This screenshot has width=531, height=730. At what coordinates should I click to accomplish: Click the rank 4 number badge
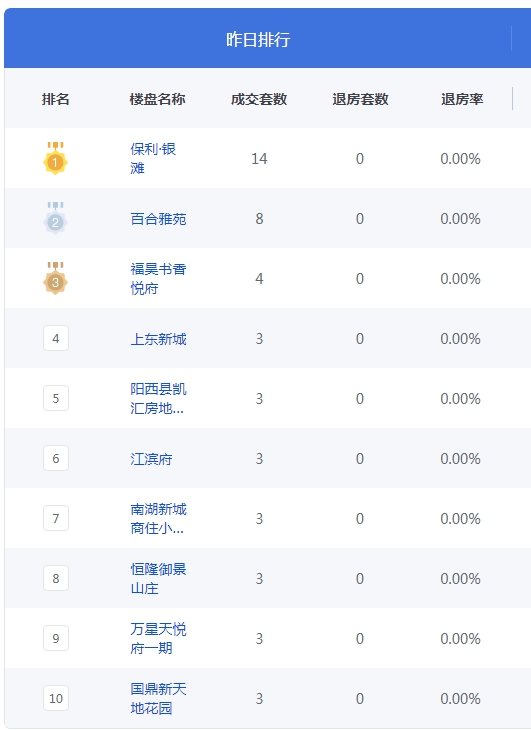(x=56, y=338)
